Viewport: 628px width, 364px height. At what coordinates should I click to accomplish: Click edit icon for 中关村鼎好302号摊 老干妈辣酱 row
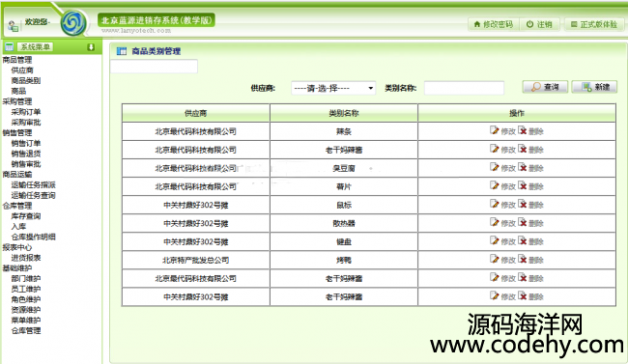[495, 296]
